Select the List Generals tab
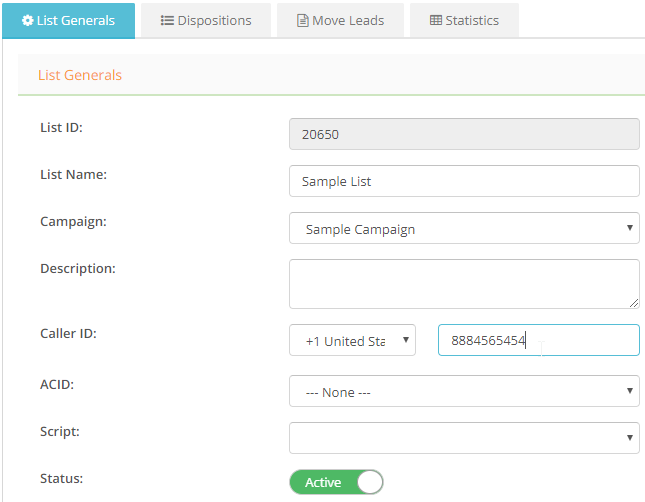 coord(68,21)
